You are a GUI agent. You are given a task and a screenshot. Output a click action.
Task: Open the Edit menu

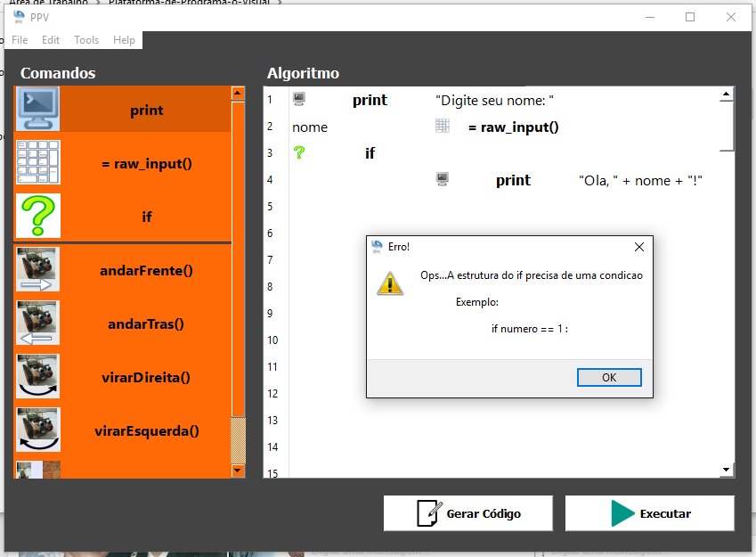click(x=51, y=40)
